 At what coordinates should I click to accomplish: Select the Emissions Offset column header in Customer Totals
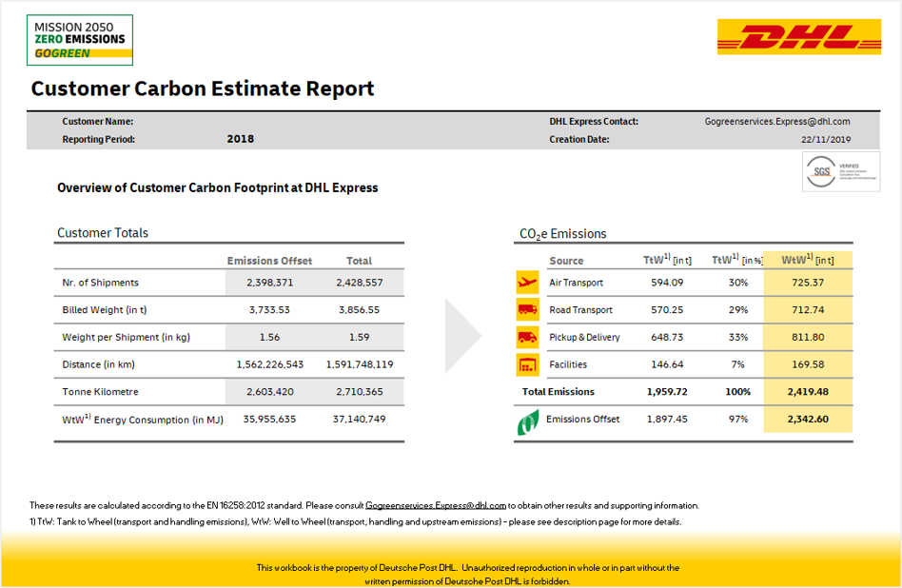269,261
